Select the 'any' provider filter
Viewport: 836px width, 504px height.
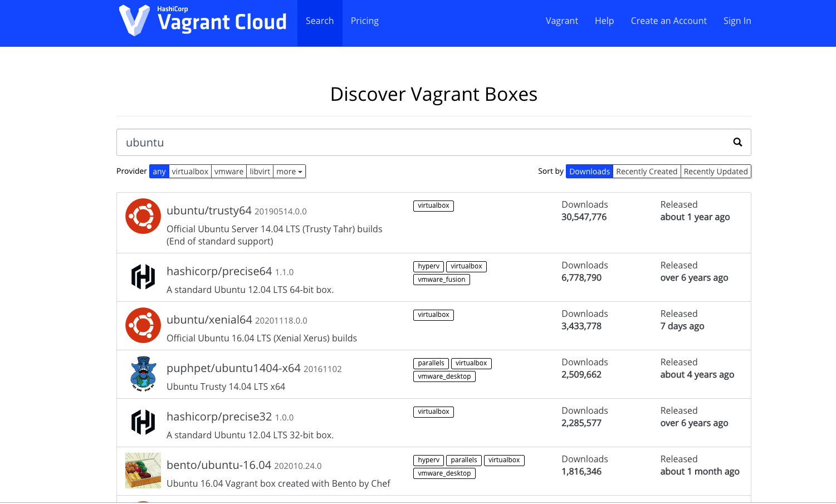pyautogui.click(x=159, y=172)
